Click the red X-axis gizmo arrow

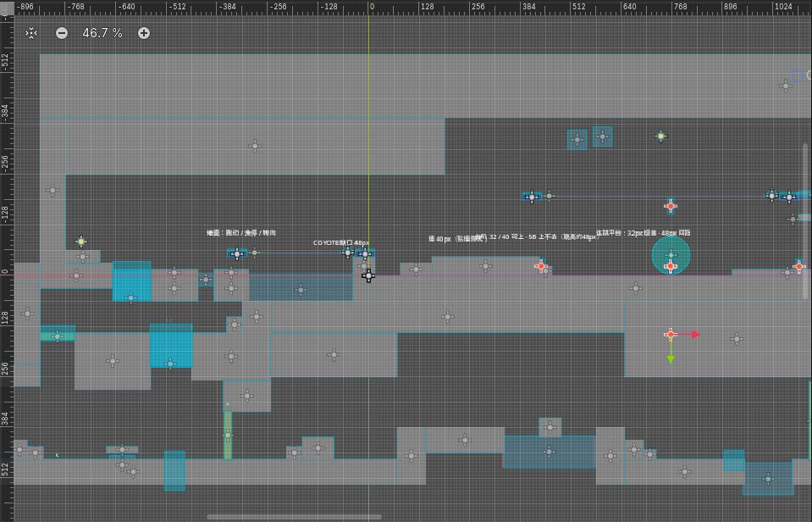tap(695, 335)
